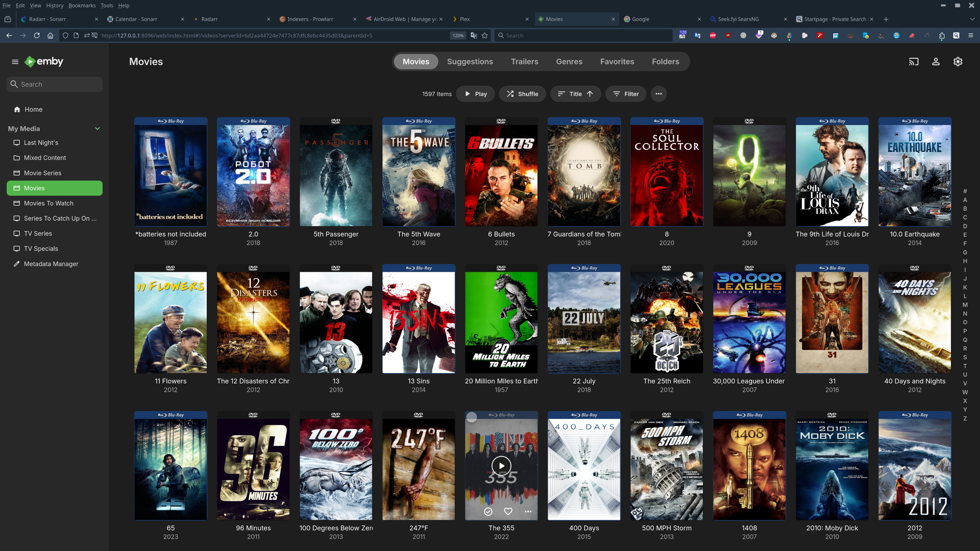Favorite The 355 using the heart icon
This screenshot has height=551, width=980.
508,511
